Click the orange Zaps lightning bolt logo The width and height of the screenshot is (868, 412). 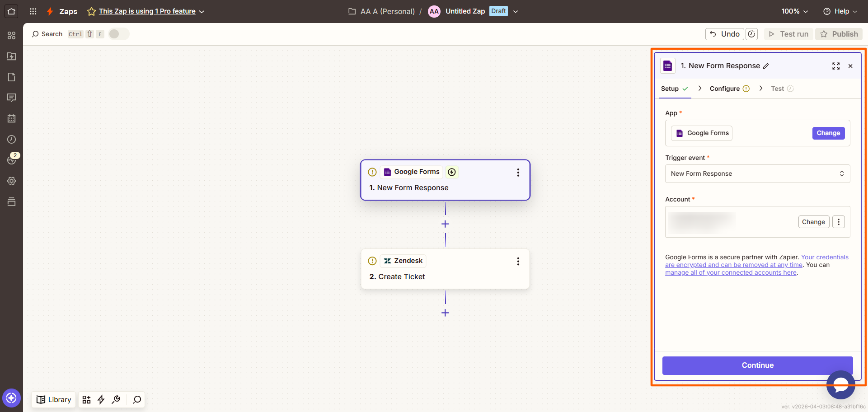50,11
